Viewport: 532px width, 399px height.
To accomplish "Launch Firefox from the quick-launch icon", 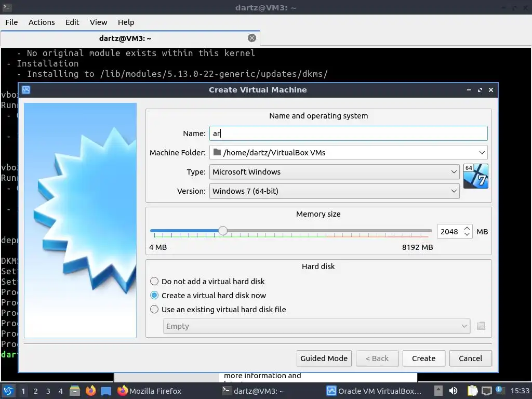I will click(90, 391).
